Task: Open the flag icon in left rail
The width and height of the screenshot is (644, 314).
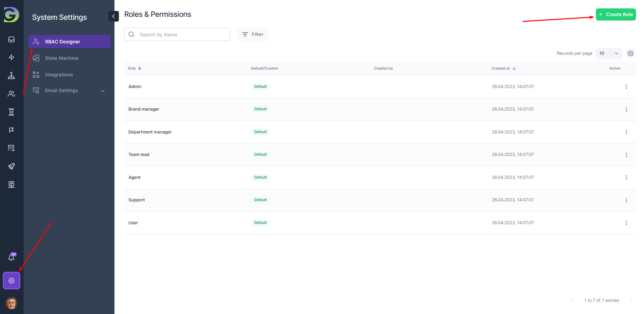Action: click(11, 130)
